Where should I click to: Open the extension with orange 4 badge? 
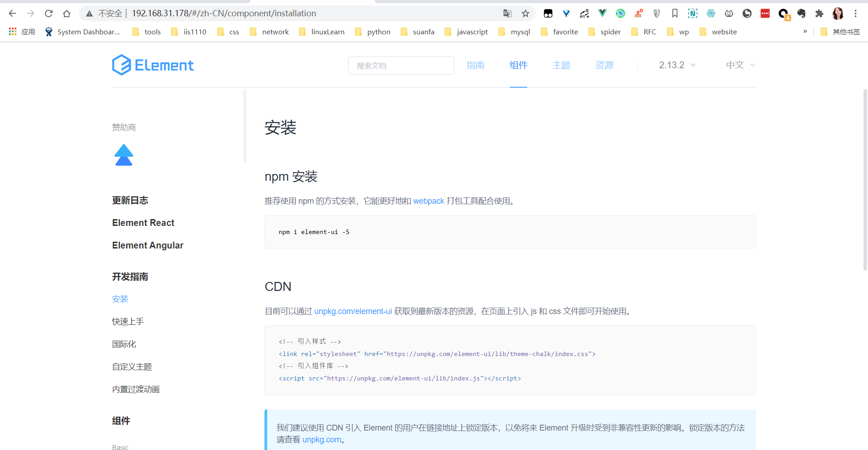784,14
